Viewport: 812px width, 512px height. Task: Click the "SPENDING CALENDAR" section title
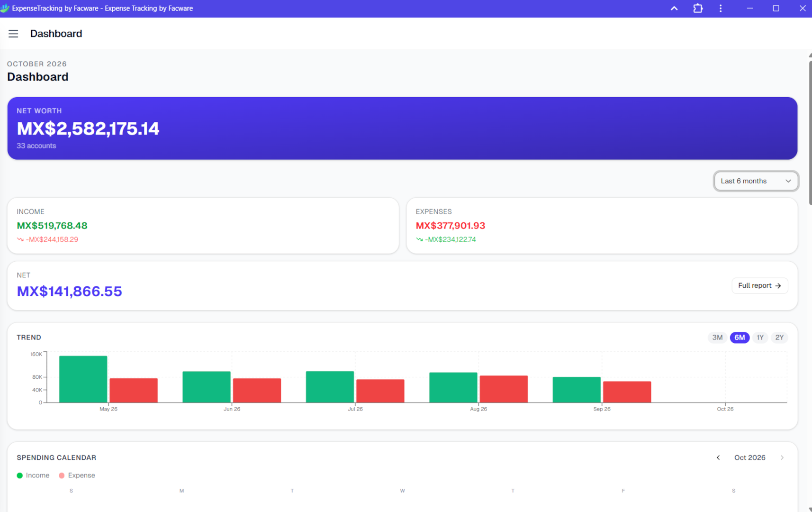56,457
